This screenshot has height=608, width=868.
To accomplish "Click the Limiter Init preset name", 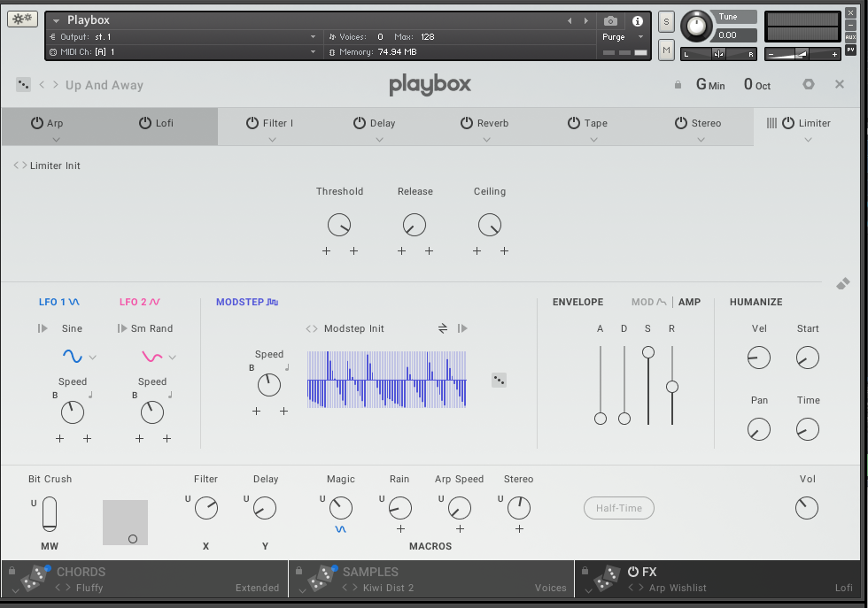I will [x=55, y=165].
